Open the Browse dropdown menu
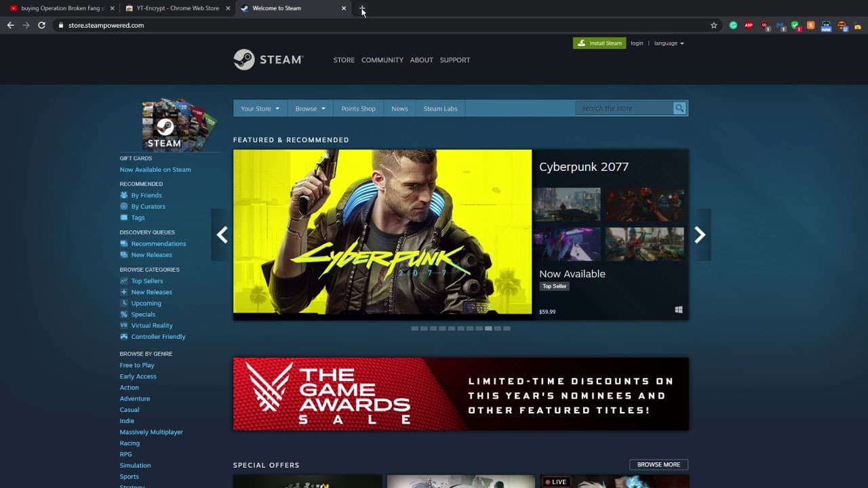This screenshot has width=868, height=488. [x=310, y=108]
